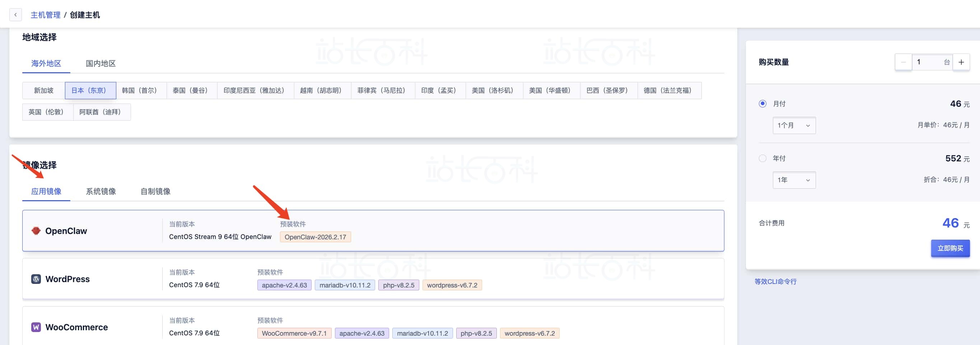
Task: Choose 日本（东京） region
Action: point(90,91)
